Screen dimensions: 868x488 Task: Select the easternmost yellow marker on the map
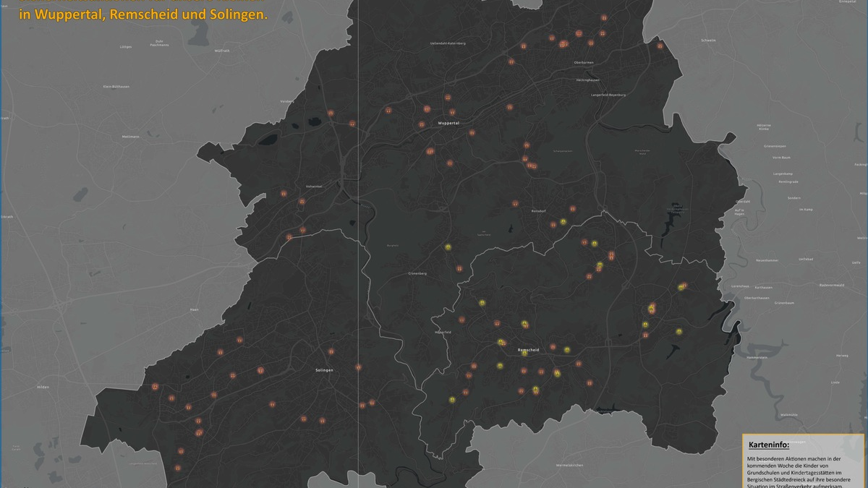(681, 288)
